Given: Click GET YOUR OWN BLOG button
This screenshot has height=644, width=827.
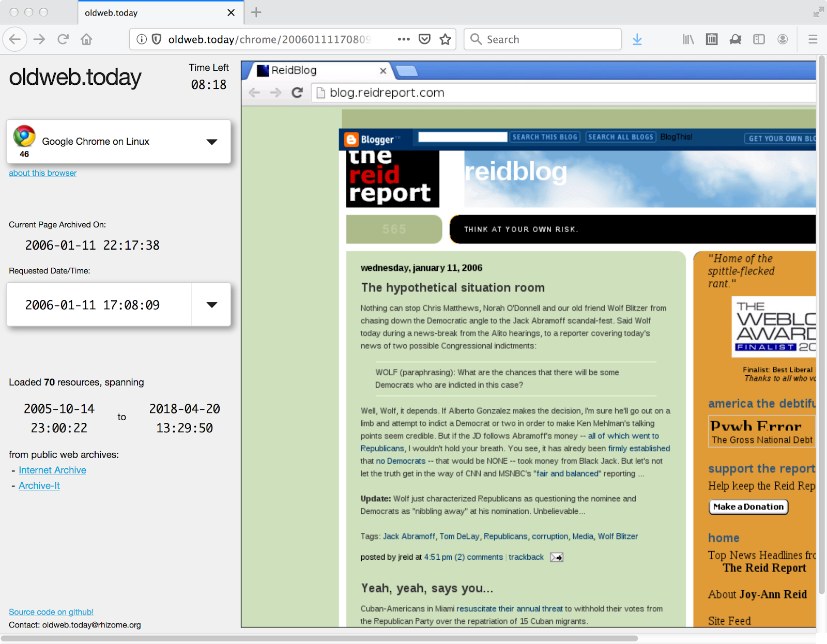Looking at the screenshot, I should (780, 139).
